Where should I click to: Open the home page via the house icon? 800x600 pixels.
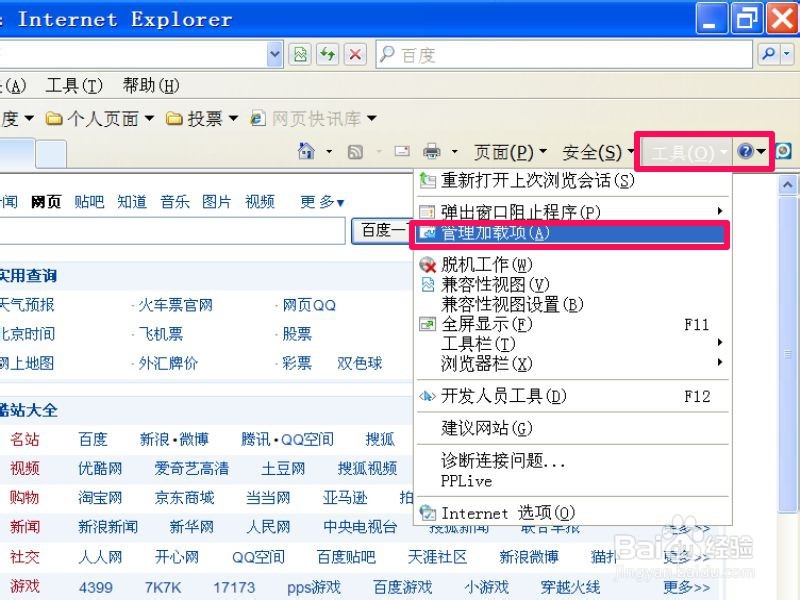307,150
